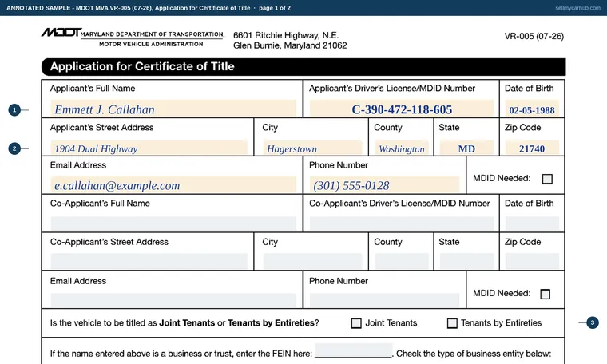Click the 'VR-005 (07-26)' form number
The image size is (607, 364).
pos(534,36)
